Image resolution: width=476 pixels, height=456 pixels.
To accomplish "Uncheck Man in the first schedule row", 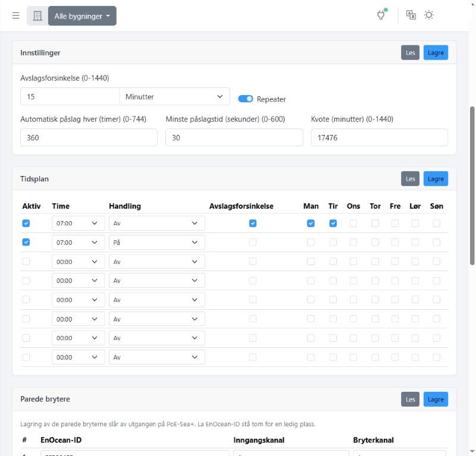I will [x=311, y=224].
